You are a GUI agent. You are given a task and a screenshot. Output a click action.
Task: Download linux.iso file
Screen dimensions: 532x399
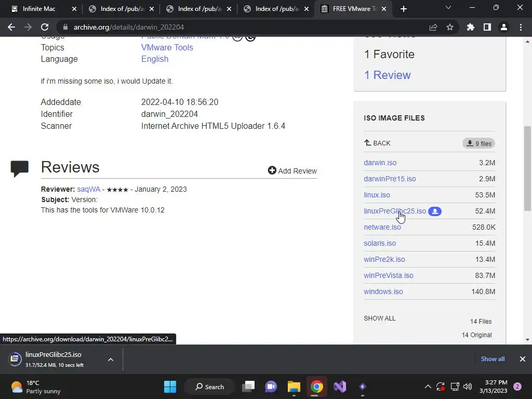point(377,195)
